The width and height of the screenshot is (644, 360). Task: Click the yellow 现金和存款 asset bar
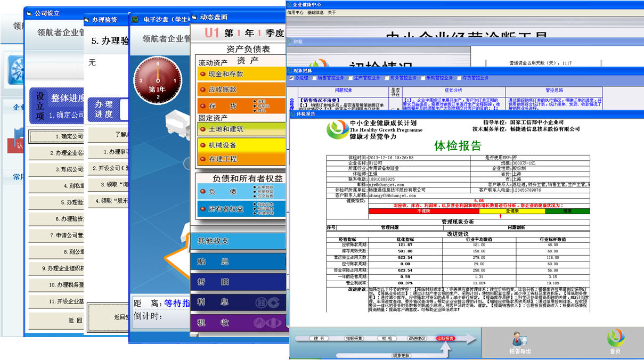241,74
